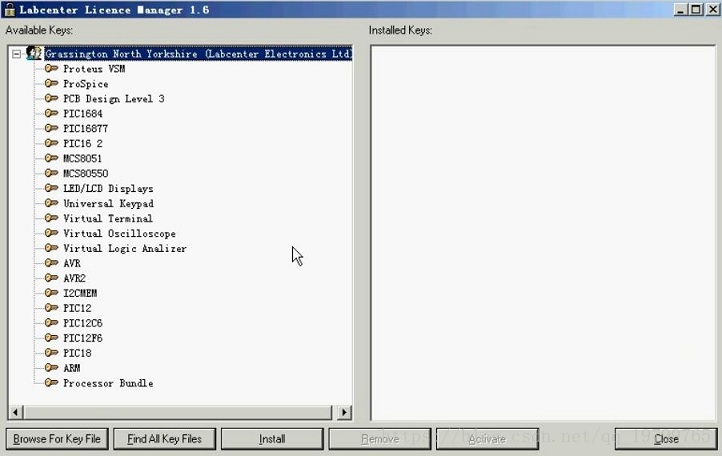The image size is (722, 456).
Task: Click the Remove button
Action: coord(380,439)
